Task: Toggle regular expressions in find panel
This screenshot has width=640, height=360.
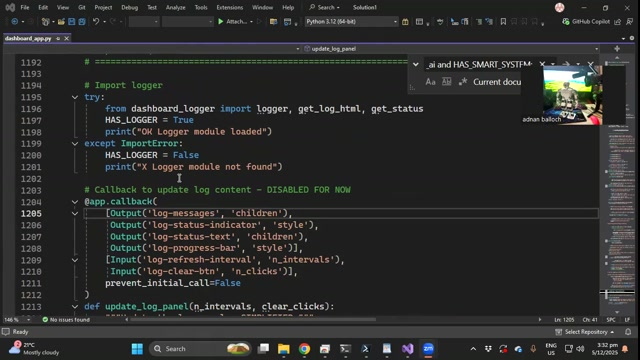Action: (x=463, y=82)
